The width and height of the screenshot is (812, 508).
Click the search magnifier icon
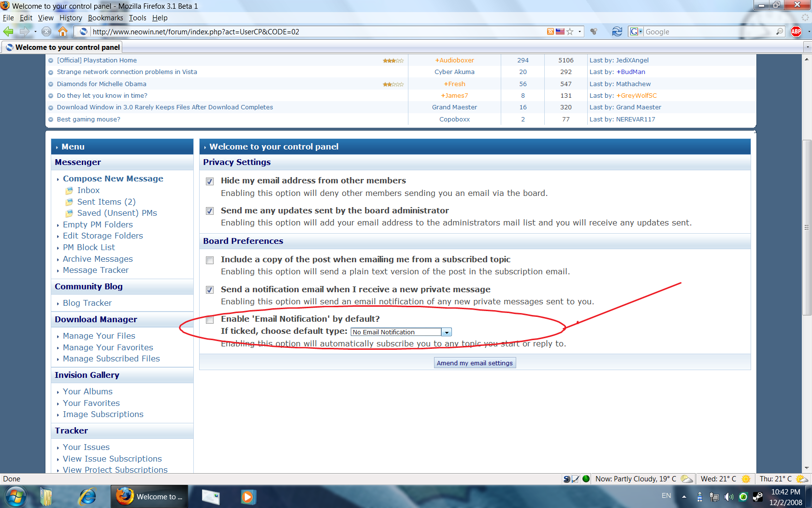click(780, 31)
